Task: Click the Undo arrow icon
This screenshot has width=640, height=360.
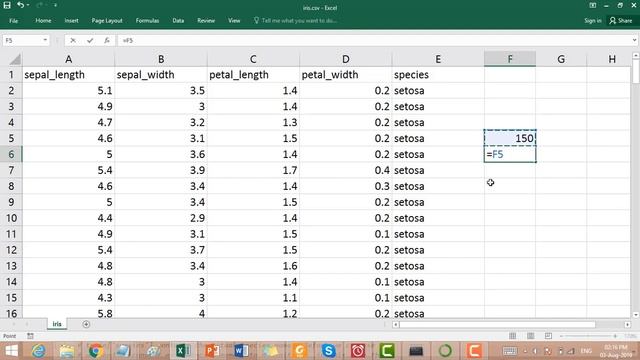Action: (x=20, y=5)
